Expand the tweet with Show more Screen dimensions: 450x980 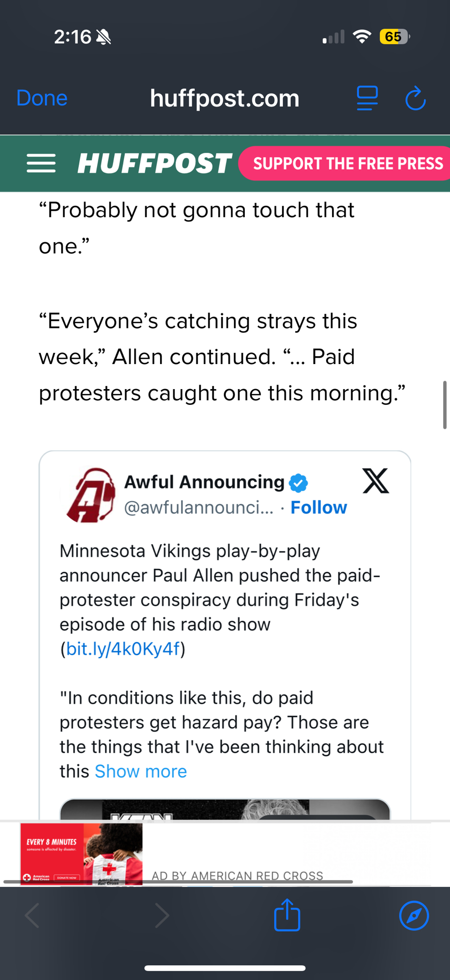click(x=141, y=771)
